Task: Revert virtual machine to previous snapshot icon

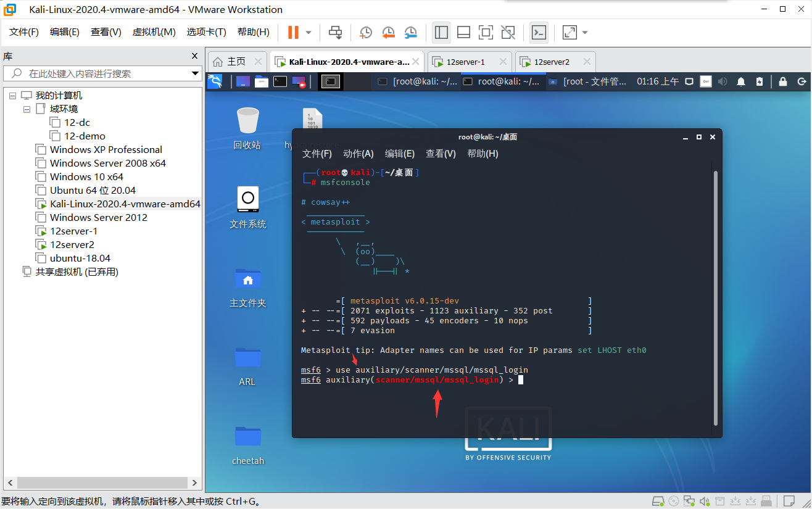Action: 388,32
